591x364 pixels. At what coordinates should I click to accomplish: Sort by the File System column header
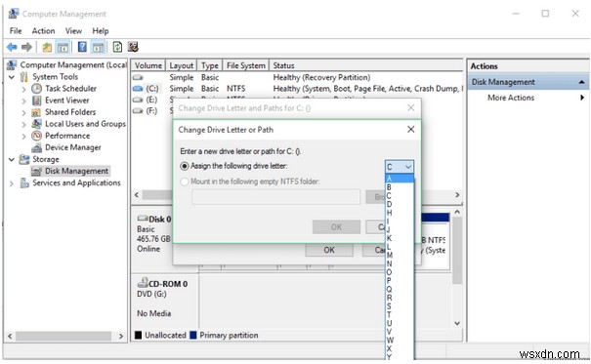pyautogui.click(x=246, y=65)
